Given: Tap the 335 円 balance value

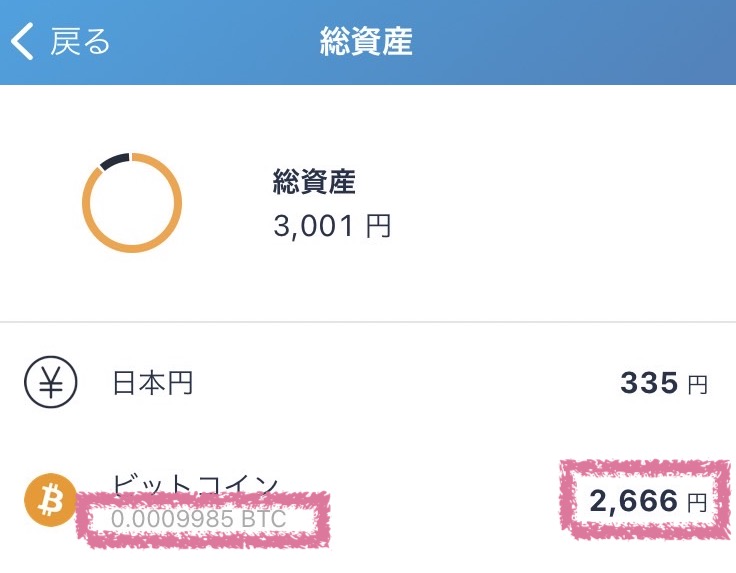Looking at the screenshot, I should point(664,382).
